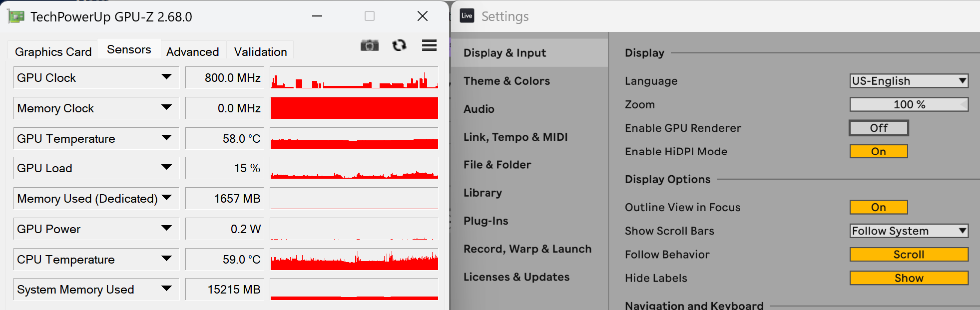Click the refresh sensors icon
Screen dimensions: 980x310
[x=399, y=46]
